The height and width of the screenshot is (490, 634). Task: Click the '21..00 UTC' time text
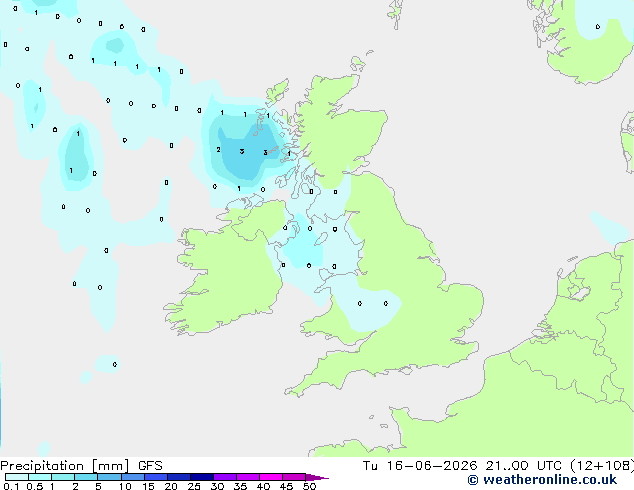pyautogui.click(x=523, y=466)
